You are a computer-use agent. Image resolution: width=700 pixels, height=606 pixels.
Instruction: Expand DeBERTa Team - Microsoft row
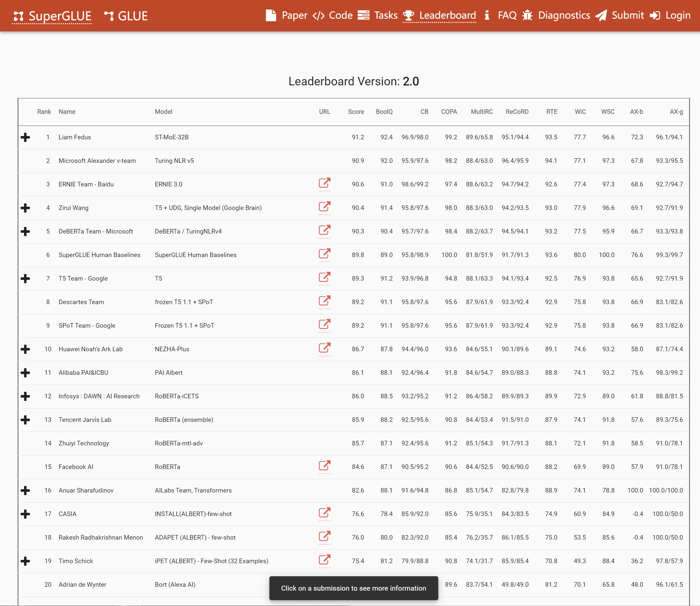26,232
